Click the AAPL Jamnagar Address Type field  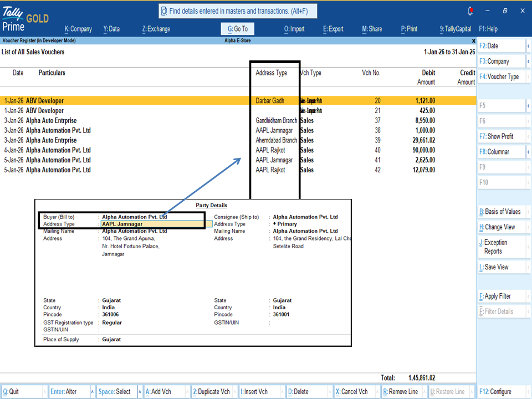click(157, 224)
